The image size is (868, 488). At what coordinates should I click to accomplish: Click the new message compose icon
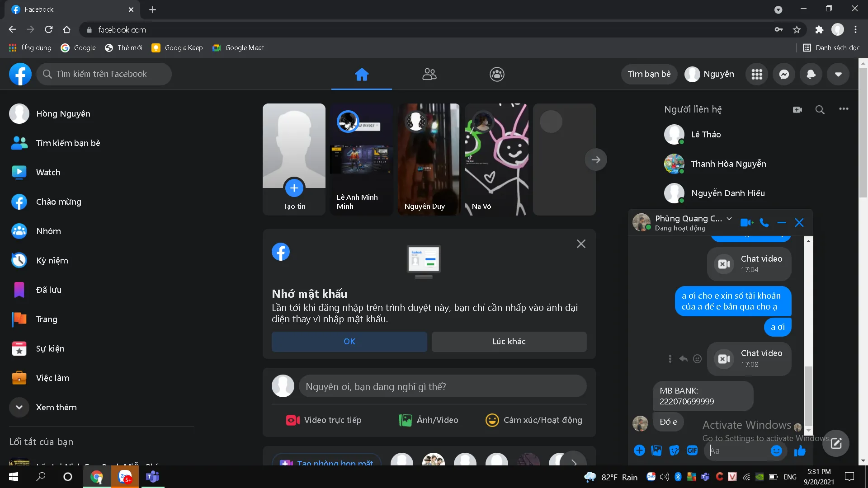[x=836, y=443]
